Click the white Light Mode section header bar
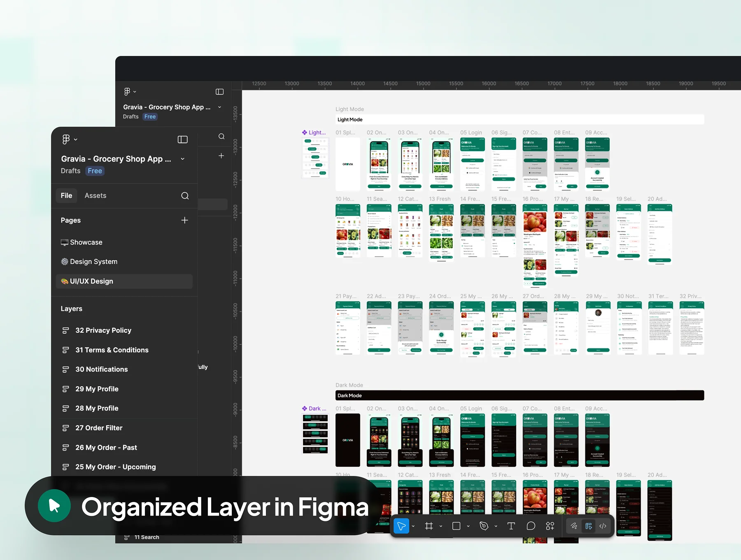Image resolution: width=741 pixels, height=560 pixels. [520, 119]
